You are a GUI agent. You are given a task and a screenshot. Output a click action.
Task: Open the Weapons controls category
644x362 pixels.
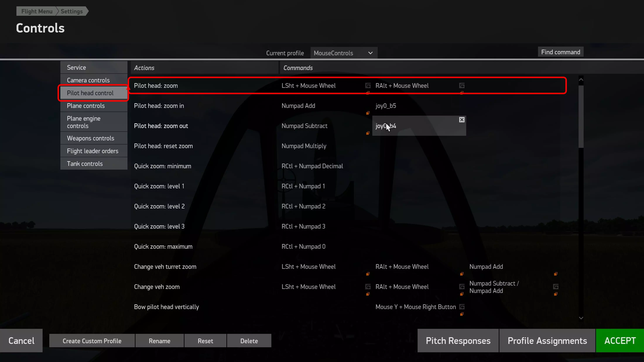pos(90,138)
